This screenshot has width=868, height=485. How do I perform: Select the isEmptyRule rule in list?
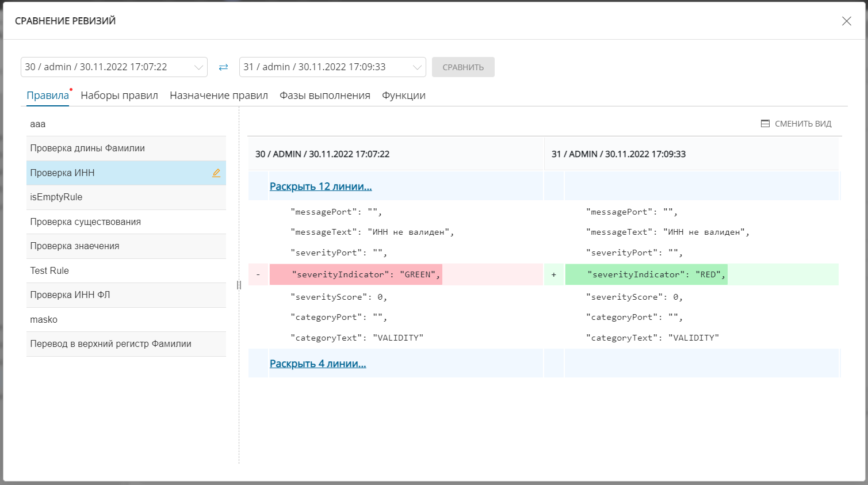56,197
